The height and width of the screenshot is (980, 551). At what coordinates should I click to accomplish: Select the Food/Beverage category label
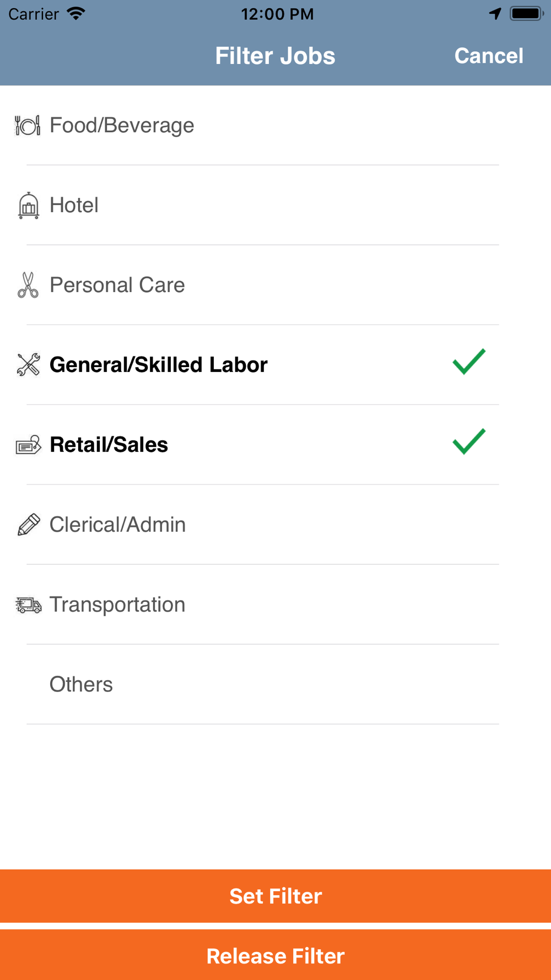coord(122,126)
